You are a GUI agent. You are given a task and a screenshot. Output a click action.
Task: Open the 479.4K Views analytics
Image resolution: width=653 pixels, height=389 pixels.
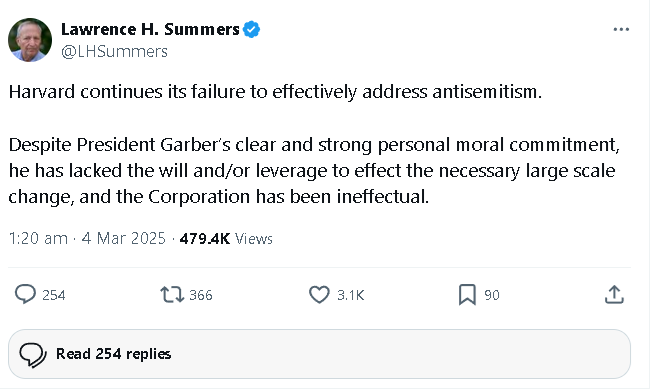(x=226, y=239)
